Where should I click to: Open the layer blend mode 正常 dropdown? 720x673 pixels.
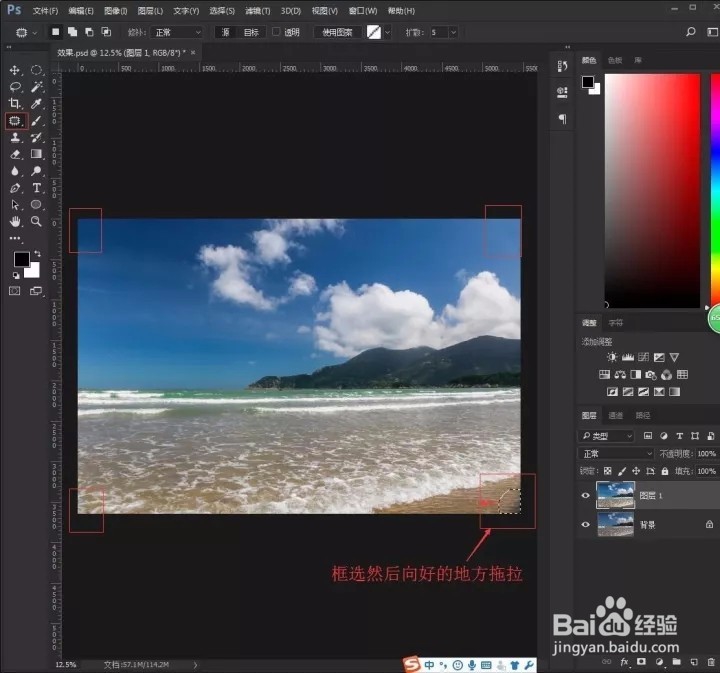tap(616, 454)
